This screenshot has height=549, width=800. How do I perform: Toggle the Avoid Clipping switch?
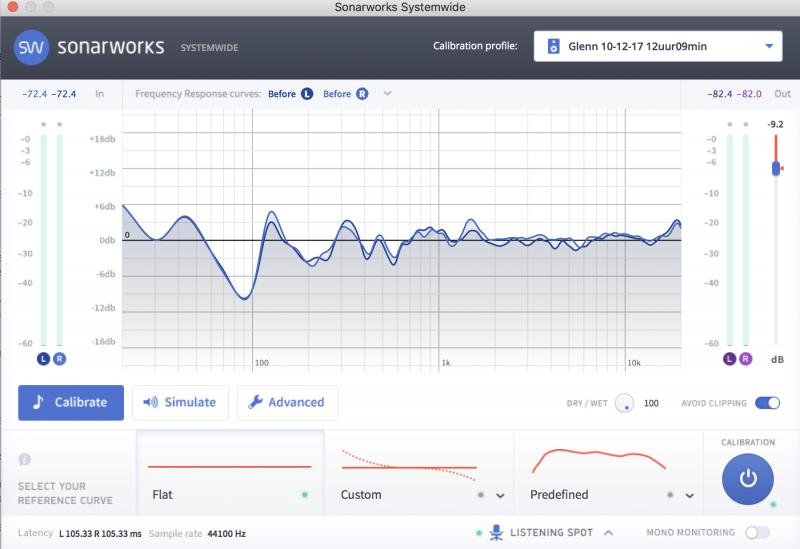coord(767,403)
